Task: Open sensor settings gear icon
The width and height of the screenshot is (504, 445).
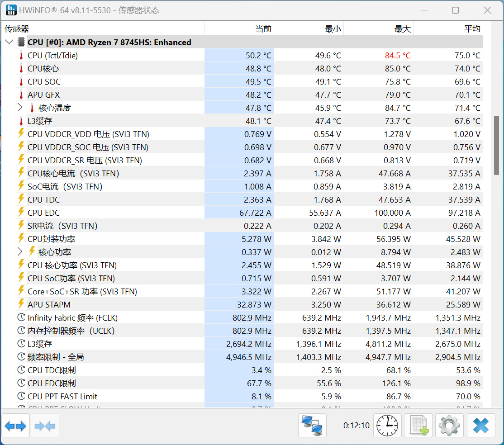Action: pyautogui.click(x=449, y=426)
